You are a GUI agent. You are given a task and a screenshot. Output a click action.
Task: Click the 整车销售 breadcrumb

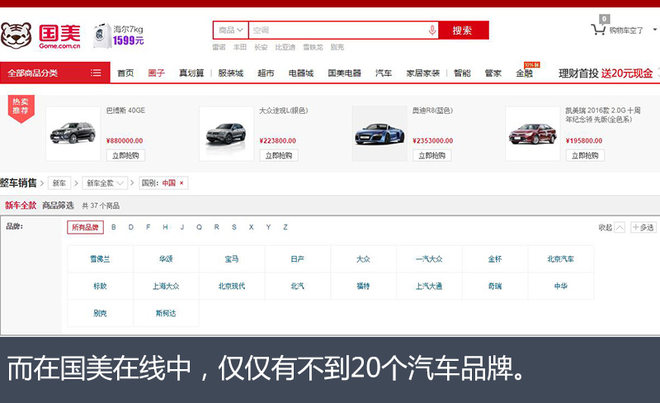[19, 183]
